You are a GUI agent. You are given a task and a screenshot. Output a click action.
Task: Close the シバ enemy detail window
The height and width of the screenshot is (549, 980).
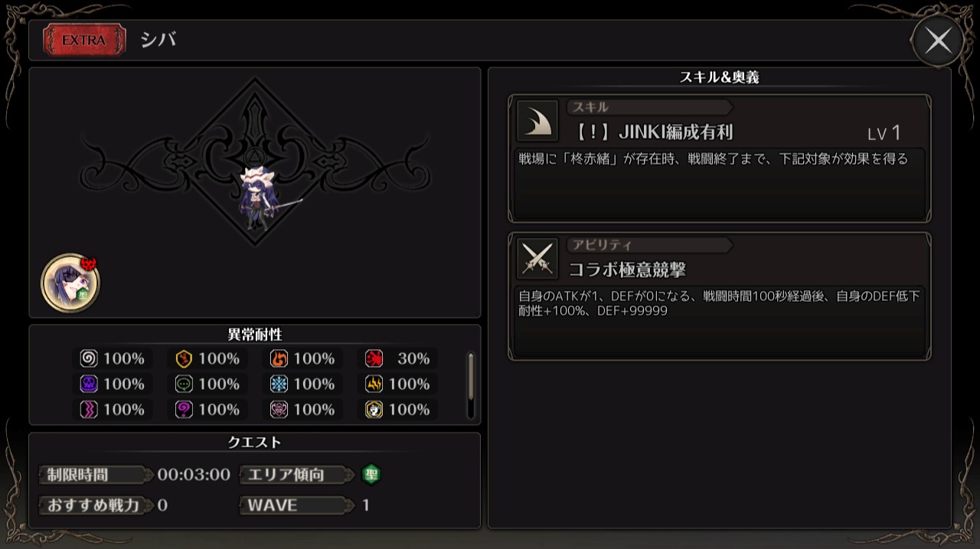tap(938, 41)
